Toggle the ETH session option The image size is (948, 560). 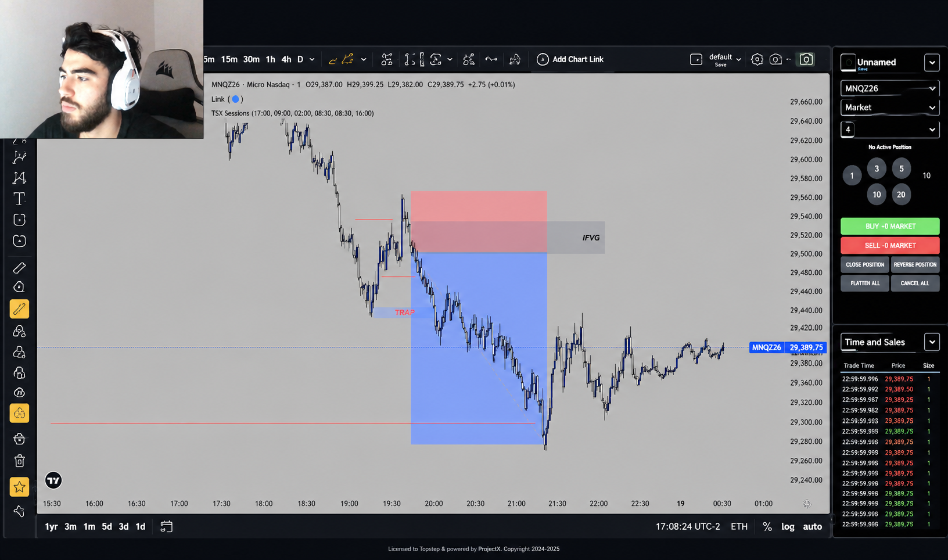point(739,526)
